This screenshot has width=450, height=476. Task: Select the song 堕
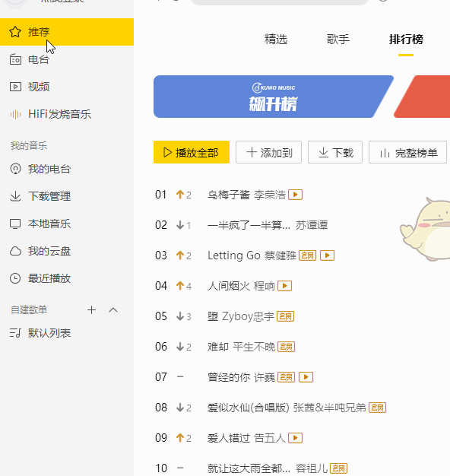(213, 316)
